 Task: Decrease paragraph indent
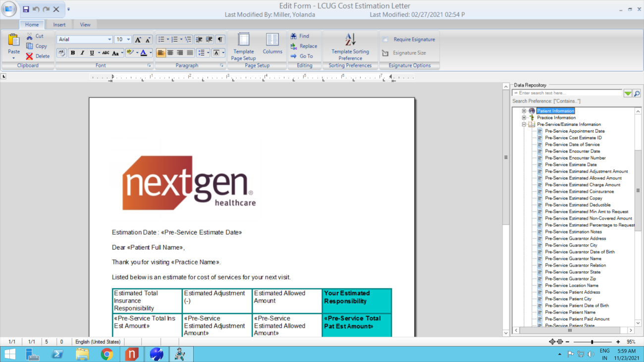[199, 40]
